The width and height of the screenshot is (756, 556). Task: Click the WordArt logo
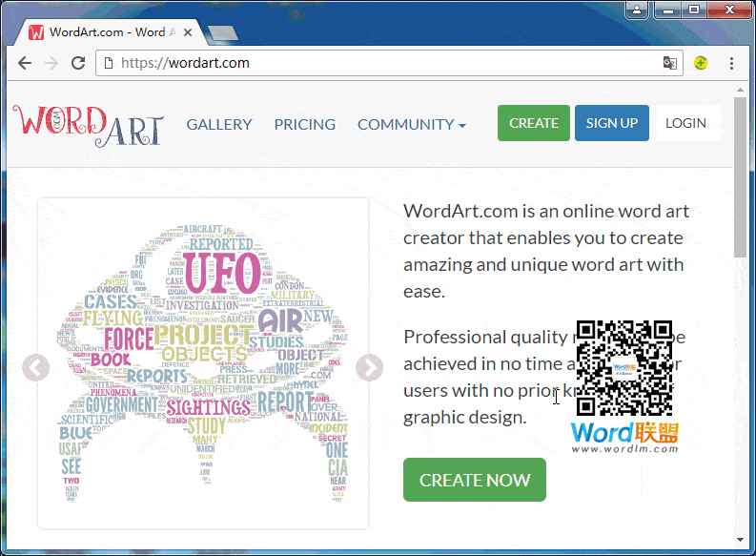tap(89, 125)
